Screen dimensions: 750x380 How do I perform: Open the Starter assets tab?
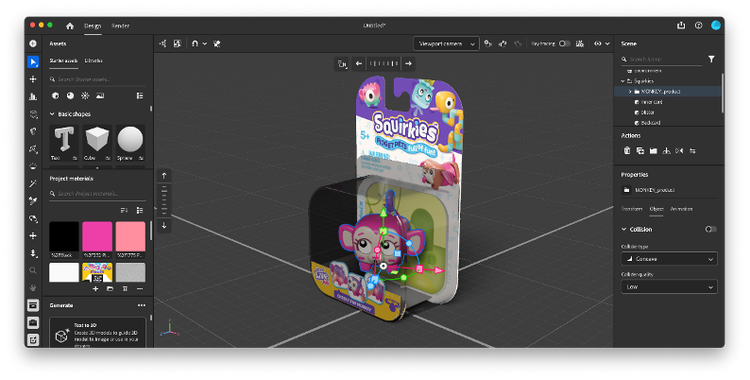pyautogui.click(x=64, y=61)
